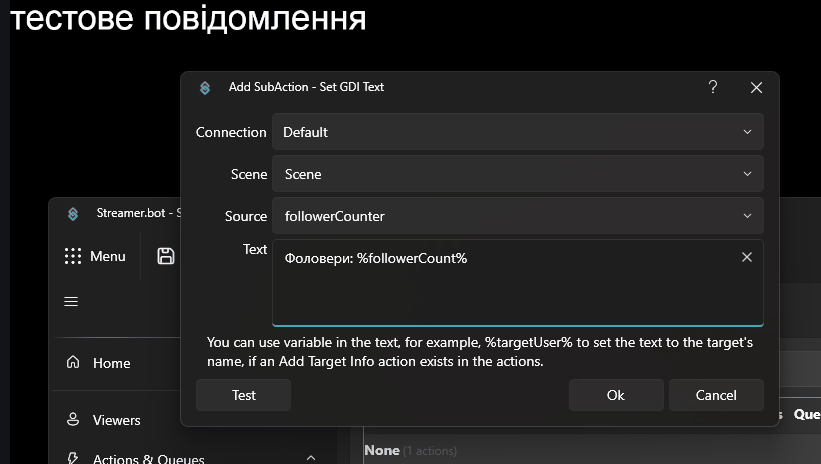Open the Menu grid icon in Streamer.bot

73,256
